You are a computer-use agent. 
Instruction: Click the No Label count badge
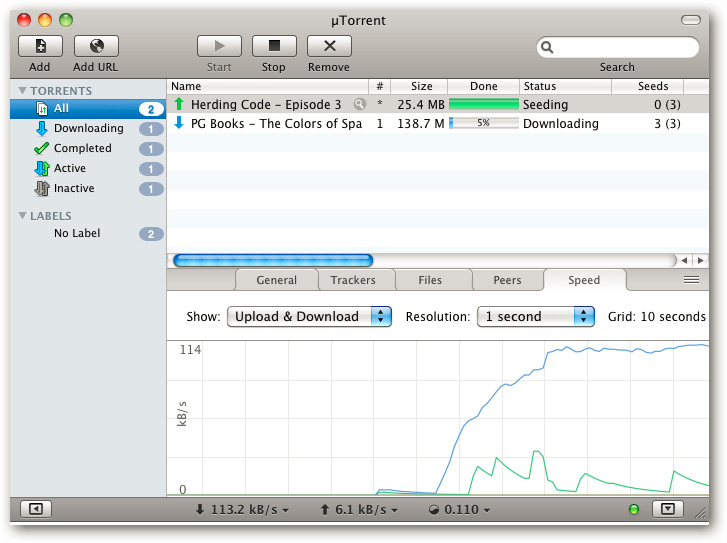(x=151, y=234)
